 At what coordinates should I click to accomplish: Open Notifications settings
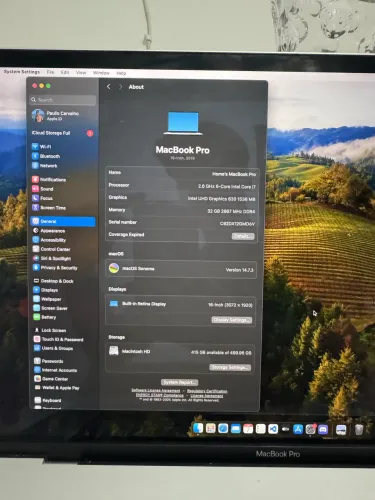coord(49,179)
